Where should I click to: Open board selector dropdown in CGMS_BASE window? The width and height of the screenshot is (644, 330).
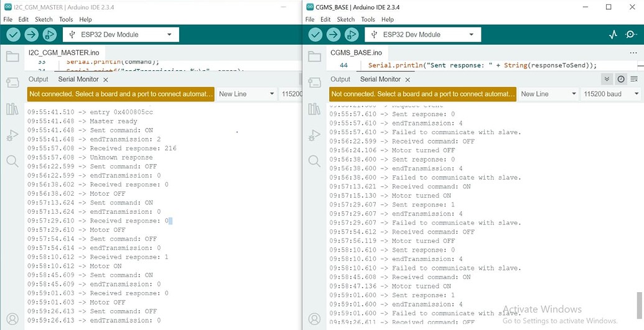pyautogui.click(x=422, y=34)
